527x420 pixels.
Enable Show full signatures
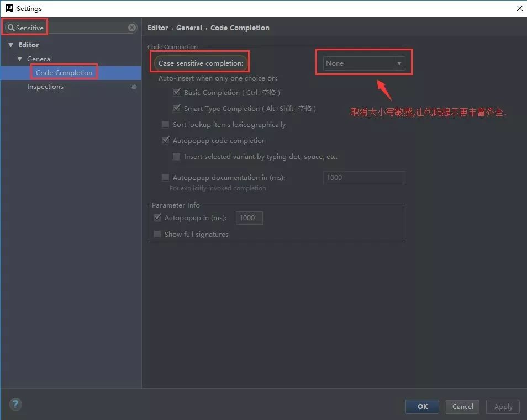click(x=157, y=234)
